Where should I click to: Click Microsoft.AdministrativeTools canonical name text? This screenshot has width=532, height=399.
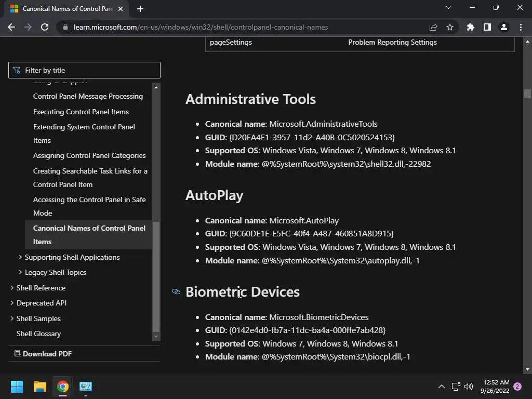click(323, 124)
